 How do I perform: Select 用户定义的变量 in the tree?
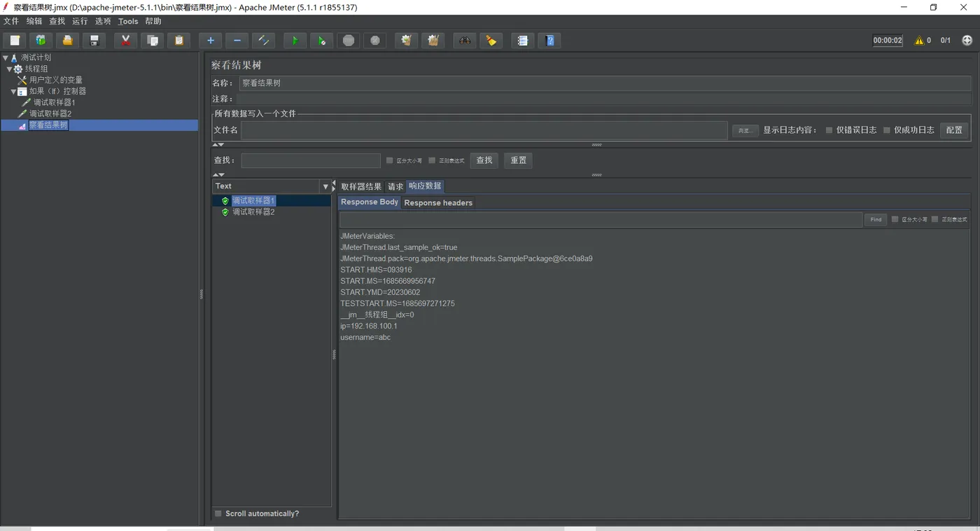click(56, 81)
